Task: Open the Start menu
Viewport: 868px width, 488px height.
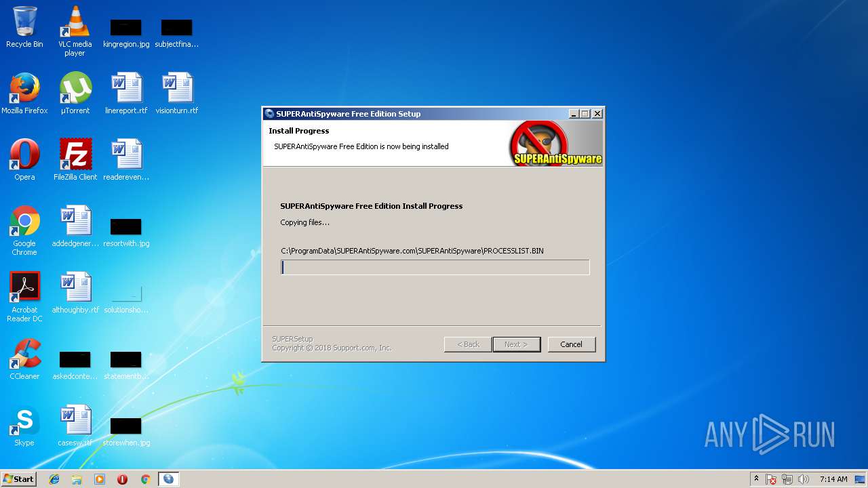Action: [18, 479]
